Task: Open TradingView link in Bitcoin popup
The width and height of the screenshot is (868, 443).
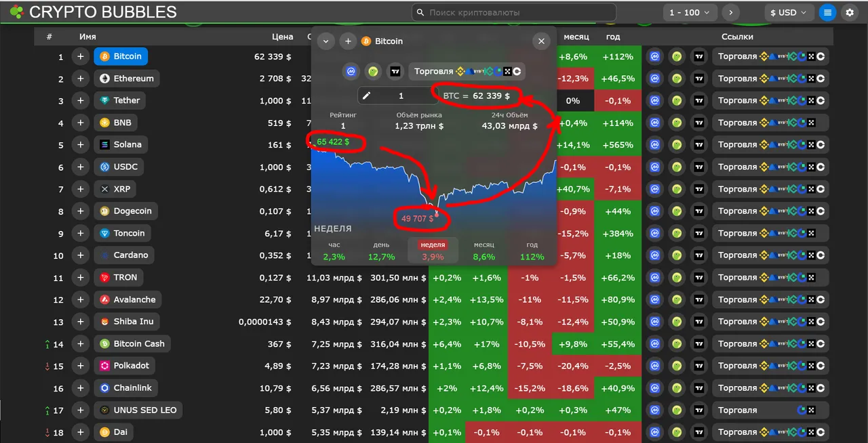Action: click(395, 71)
